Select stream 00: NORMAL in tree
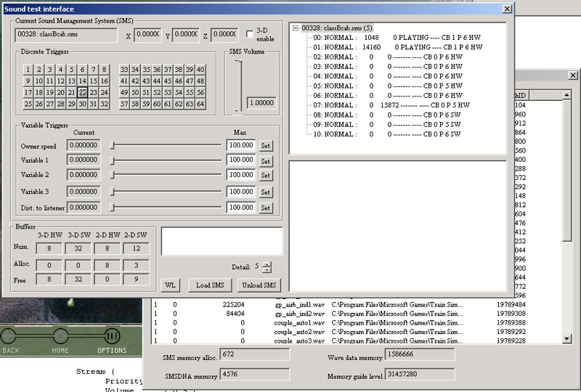Image resolution: width=581 pixels, height=392 pixels. (x=397, y=38)
